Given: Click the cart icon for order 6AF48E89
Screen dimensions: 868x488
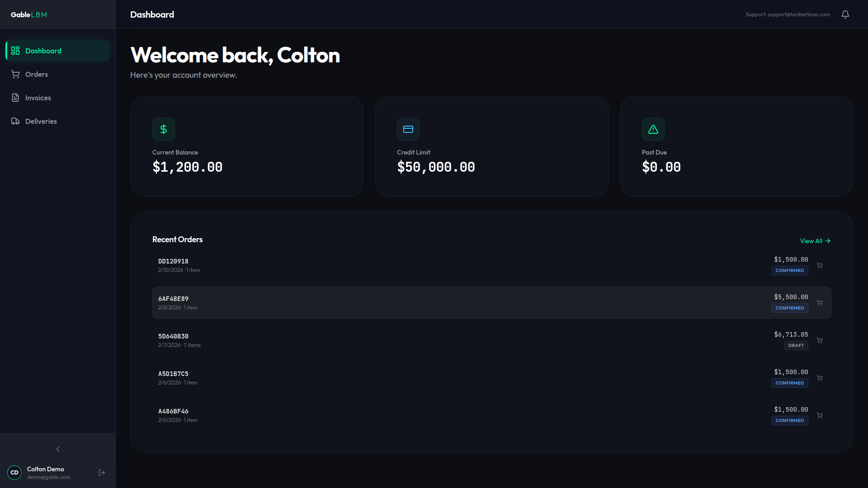Looking at the screenshot, I should tap(820, 303).
